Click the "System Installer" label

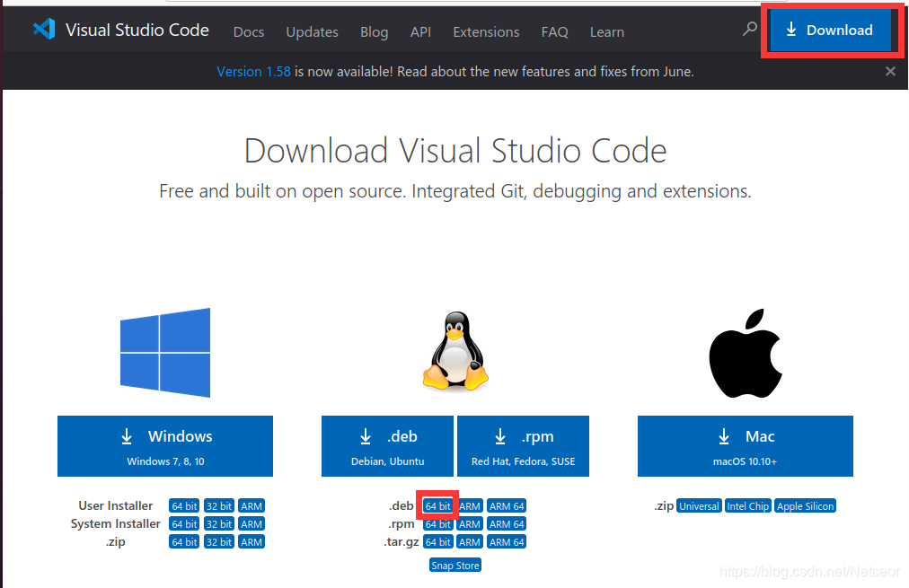115,523
